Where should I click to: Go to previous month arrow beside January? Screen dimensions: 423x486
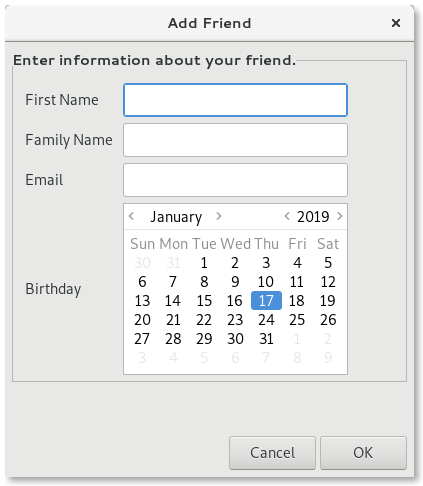[x=131, y=216]
